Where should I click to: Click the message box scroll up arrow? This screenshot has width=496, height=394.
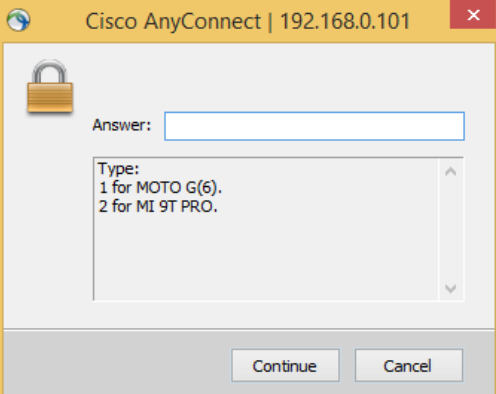pyautogui.click(x=451, y=172)
